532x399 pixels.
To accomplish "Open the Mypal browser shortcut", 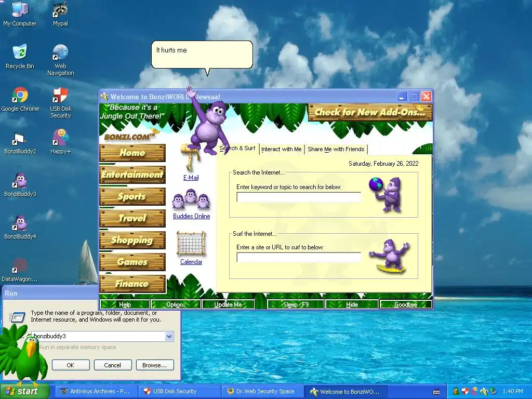I will pos(60,14).
